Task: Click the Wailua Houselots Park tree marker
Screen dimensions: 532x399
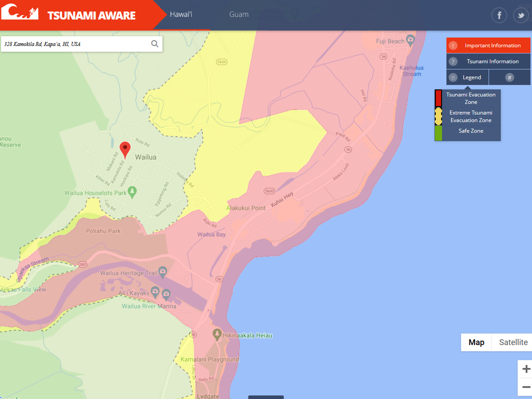Action: pos(132,192)
